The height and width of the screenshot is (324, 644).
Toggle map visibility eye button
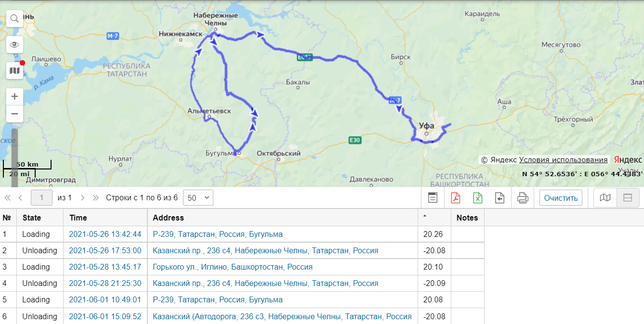click(x=14, y=45)
